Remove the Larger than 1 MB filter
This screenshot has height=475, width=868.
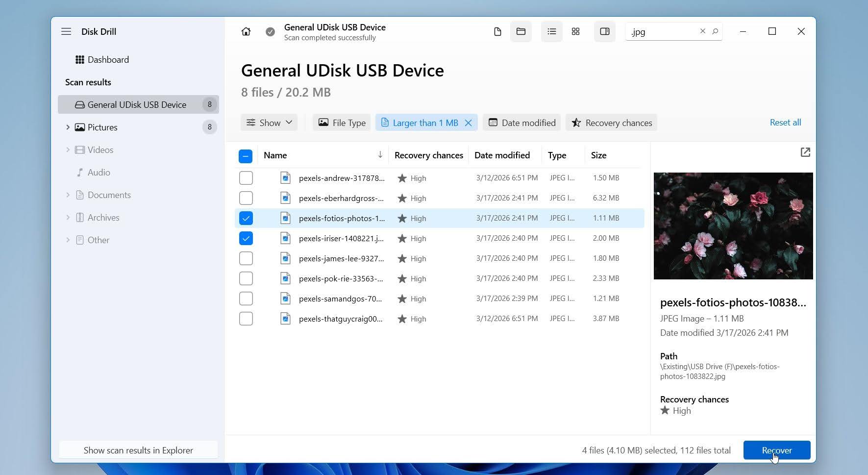[x=469, y=123]
